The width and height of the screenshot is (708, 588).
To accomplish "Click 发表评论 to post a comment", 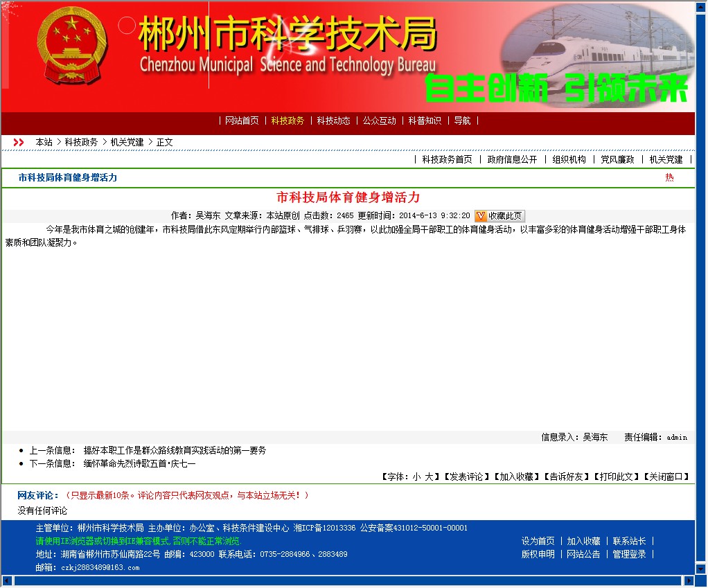I will point(466,476).
